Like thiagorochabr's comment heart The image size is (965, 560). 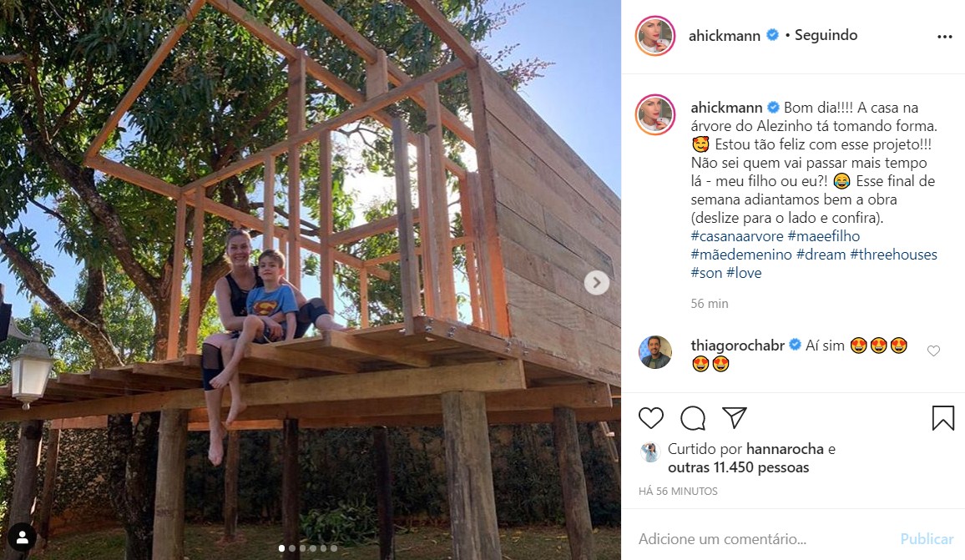coord(933,351)
